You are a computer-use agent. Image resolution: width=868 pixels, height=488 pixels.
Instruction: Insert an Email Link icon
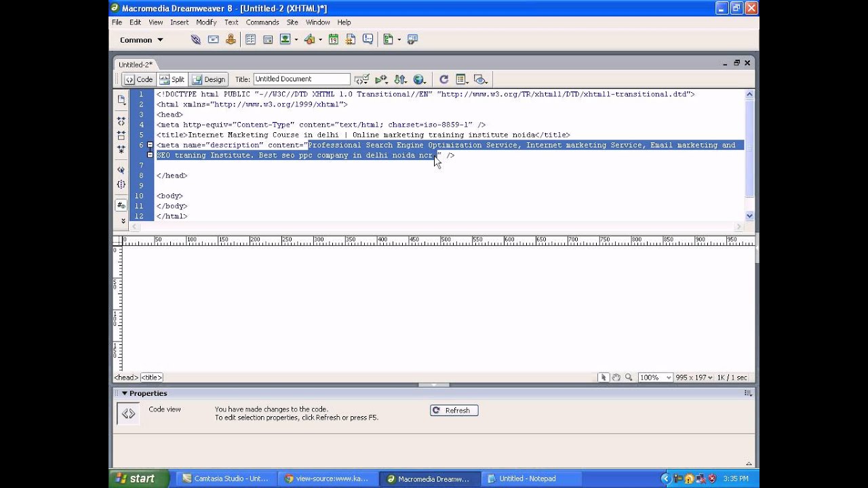coord(214,39)
